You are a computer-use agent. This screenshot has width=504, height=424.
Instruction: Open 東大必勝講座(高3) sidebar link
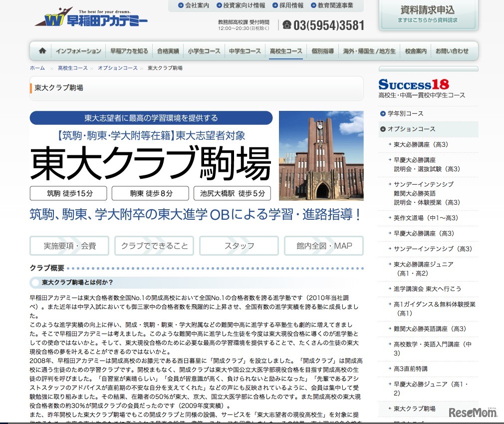pos(421,144)
